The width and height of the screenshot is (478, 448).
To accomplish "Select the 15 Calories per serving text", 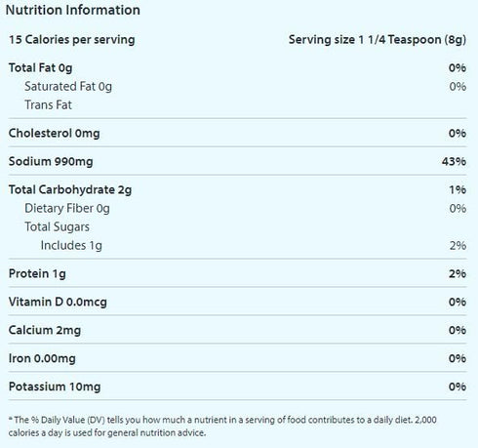I will 72,40.
